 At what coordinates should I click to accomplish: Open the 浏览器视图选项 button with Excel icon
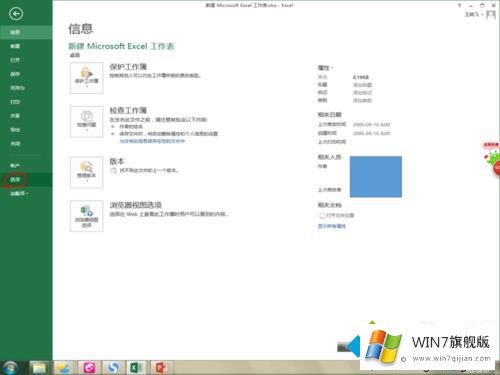[x=87, y=216]
